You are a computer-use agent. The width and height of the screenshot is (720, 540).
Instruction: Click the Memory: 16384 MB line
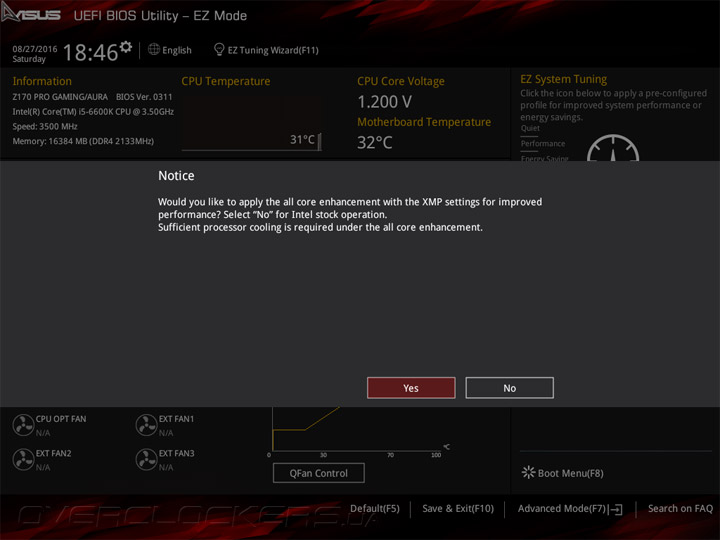coord(83,141)
